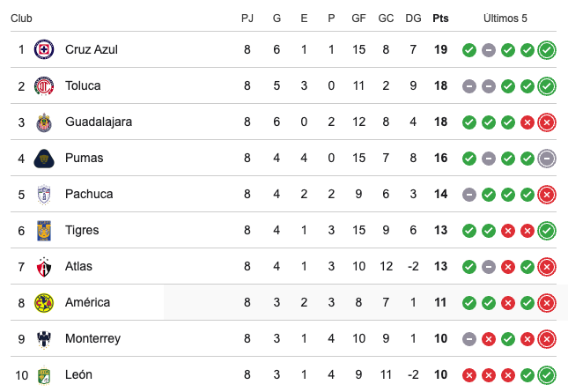This screenshot has width=568, height=392.
Task: Click the León club crest
Action: click(x=43, y=374)
